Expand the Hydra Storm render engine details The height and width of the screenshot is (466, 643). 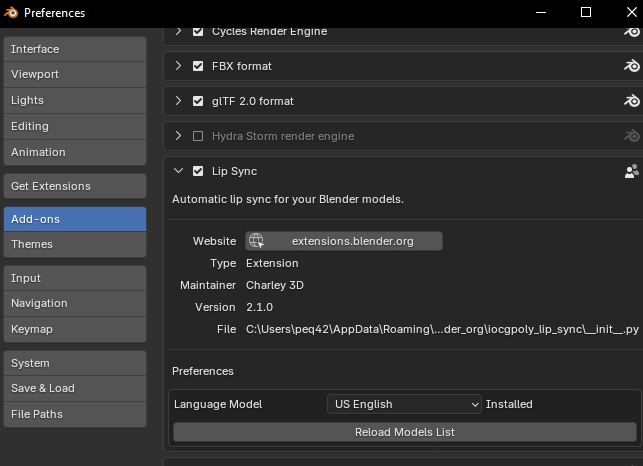click(x=179, y=136)
